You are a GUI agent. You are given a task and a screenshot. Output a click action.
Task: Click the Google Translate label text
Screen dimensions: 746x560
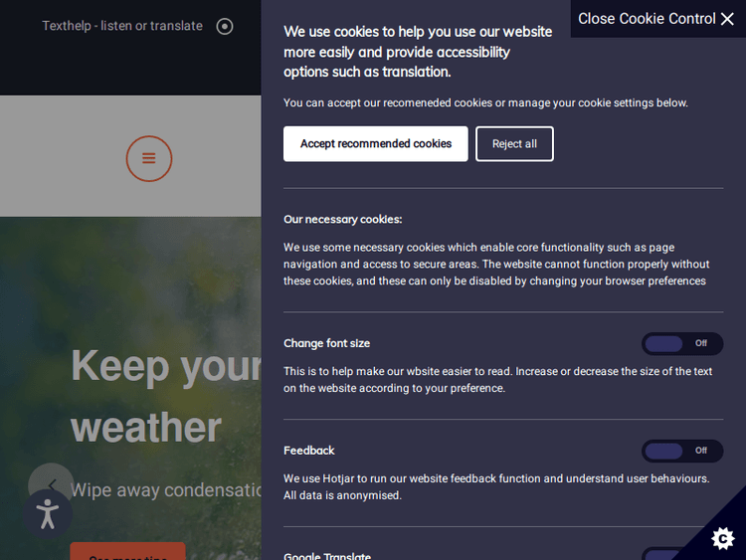(x=327, y=555)
